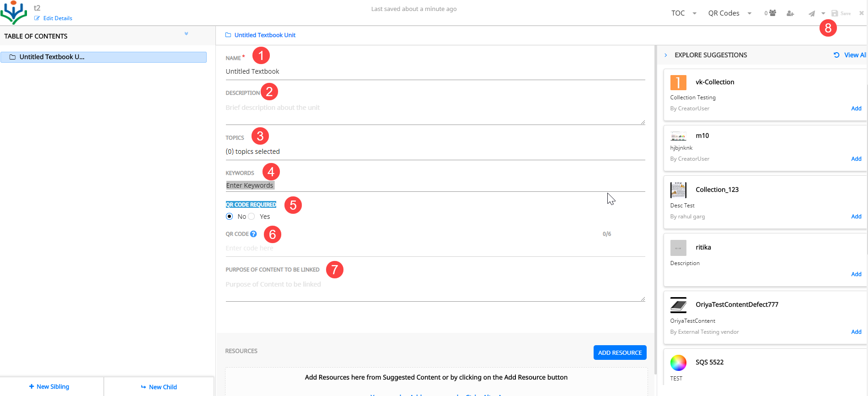Click the ADD RESOURCE button
Viewport: 868px width, 396px height.
[x=620, y=353]
